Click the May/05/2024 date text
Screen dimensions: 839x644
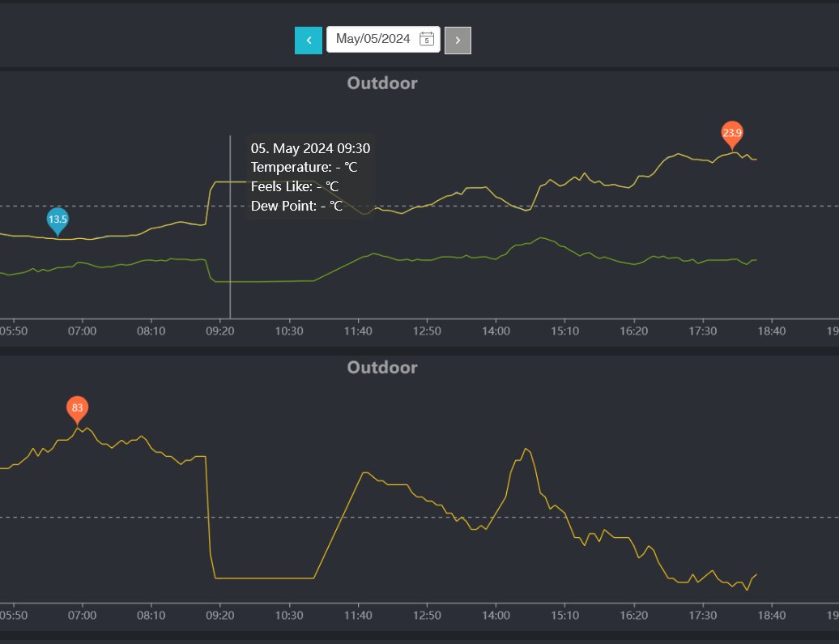coord(373,39)
